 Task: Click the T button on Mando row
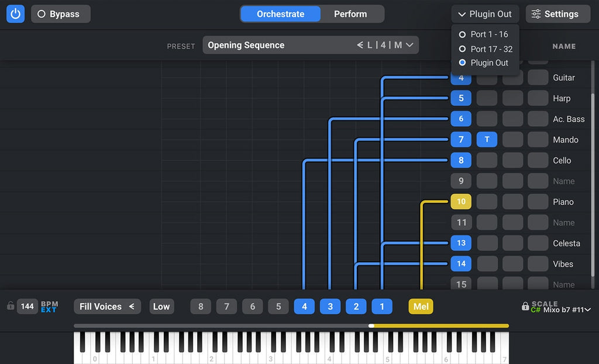pyautogui.click(x=487, y=140)
